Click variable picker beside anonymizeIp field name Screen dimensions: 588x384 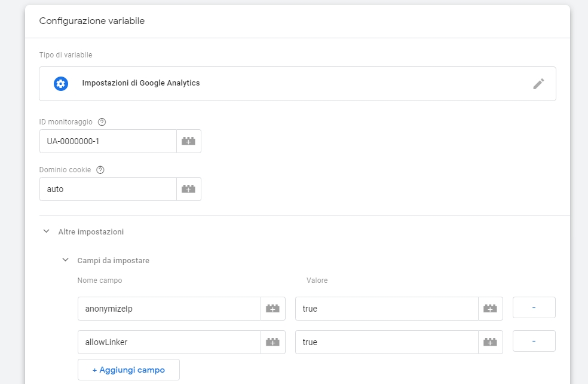tap(272, 309)
